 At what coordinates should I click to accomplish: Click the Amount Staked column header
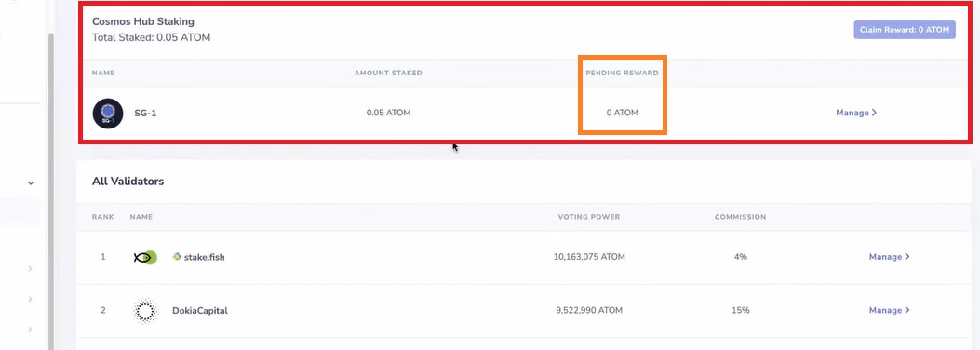tap(388, 74)
